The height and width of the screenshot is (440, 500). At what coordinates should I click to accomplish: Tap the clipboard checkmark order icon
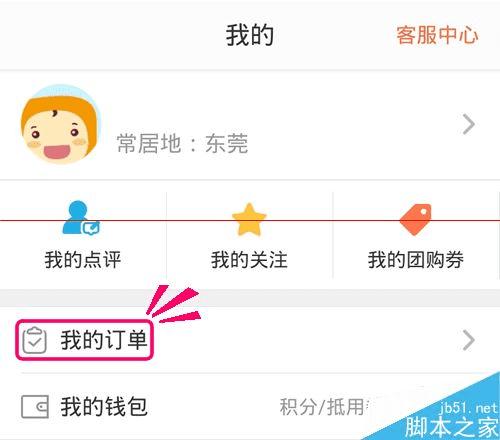point(34,340)
